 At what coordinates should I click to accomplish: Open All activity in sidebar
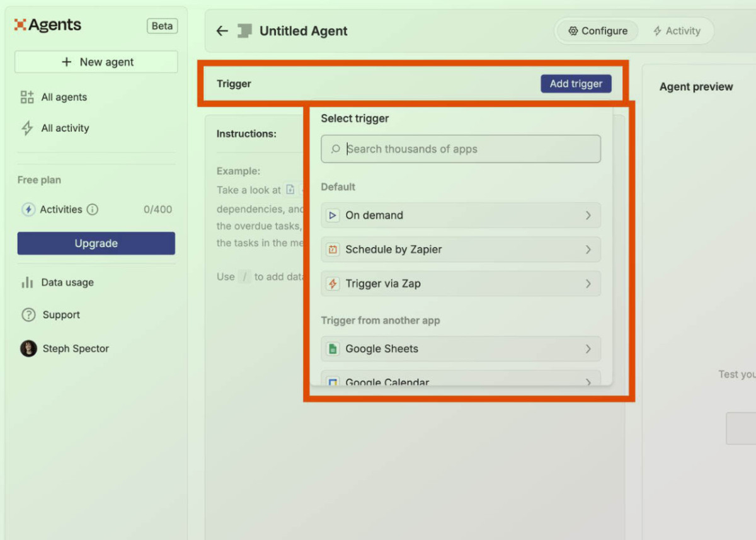point(65,128)
